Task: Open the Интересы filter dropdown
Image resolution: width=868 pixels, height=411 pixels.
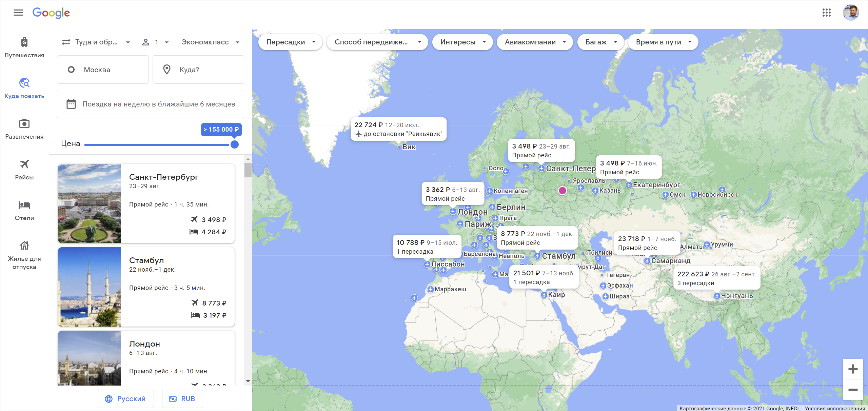Action: coord(463,42)
